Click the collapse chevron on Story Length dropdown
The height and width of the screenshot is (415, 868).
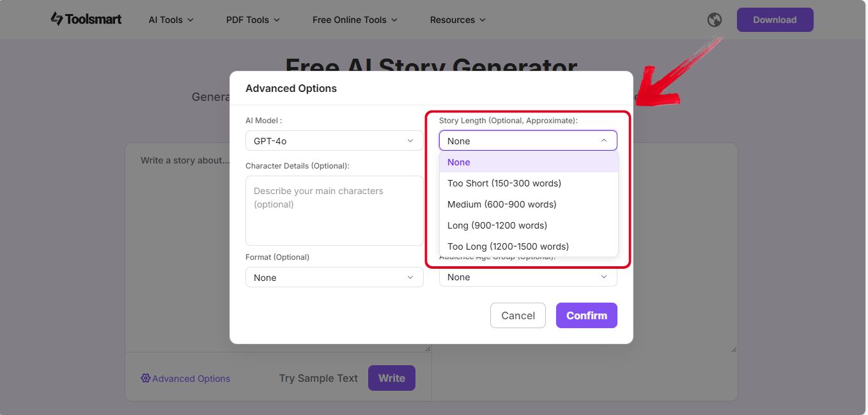click(x=603, y=140)
